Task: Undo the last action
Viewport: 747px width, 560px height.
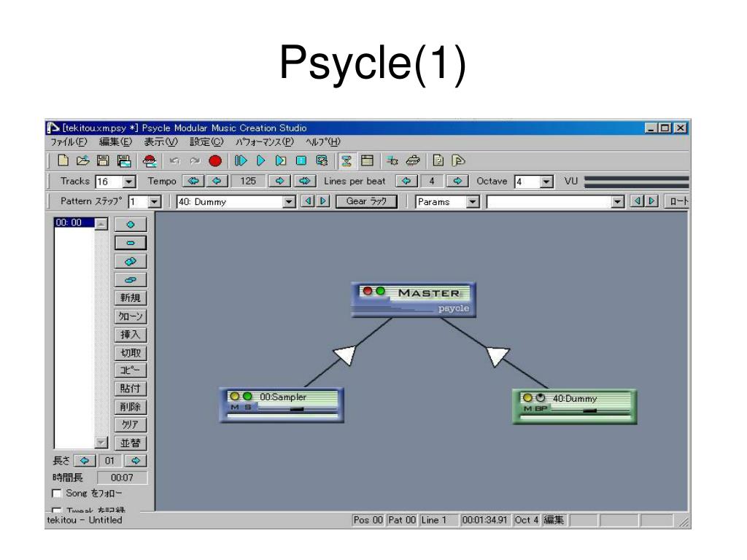Action: pos(174,161)
